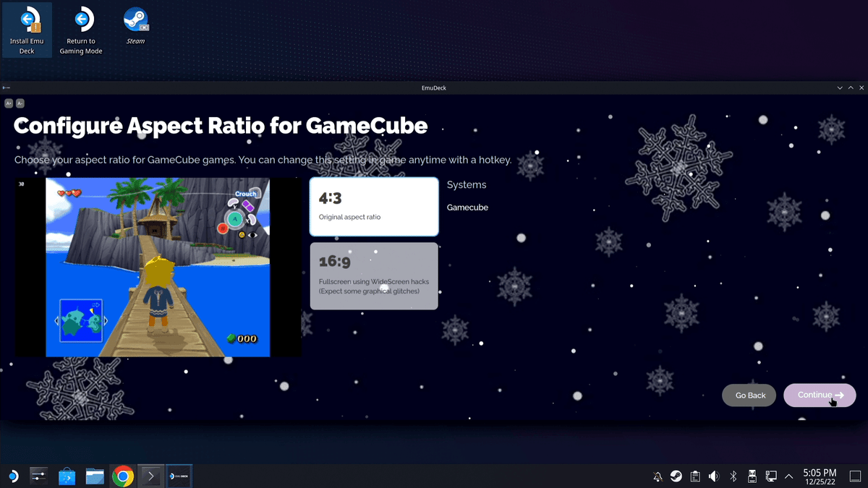Image resolution: width=868 pixels, height=488 pixels.
Task: Select the 4:3 original aspect ratio card
Action: [374, 207]
